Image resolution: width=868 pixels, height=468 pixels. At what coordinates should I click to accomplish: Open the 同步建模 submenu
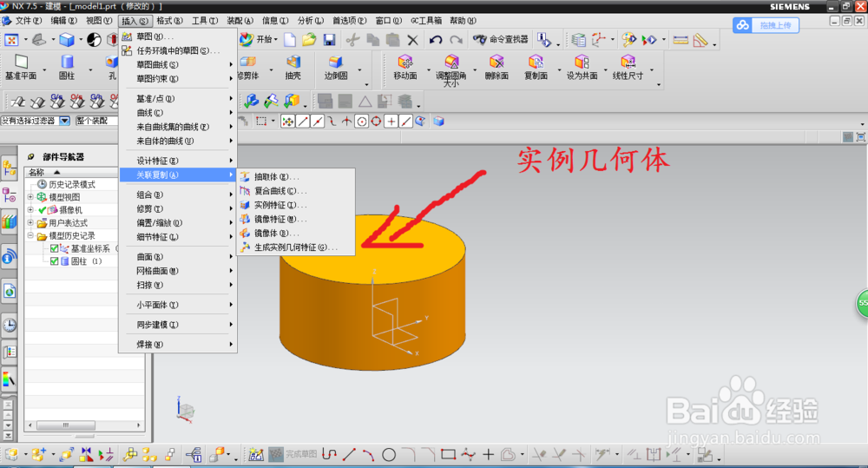click(178, 325)
